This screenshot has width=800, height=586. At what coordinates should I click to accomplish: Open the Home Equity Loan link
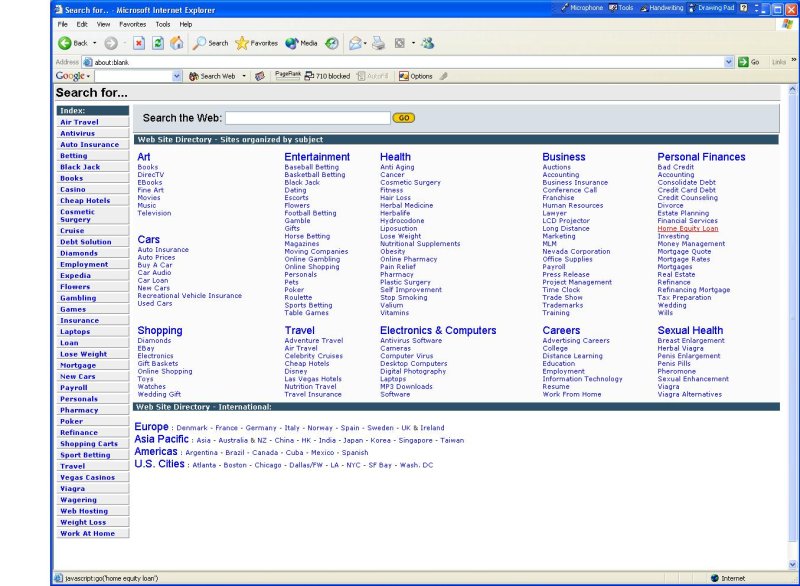point(688,228)
